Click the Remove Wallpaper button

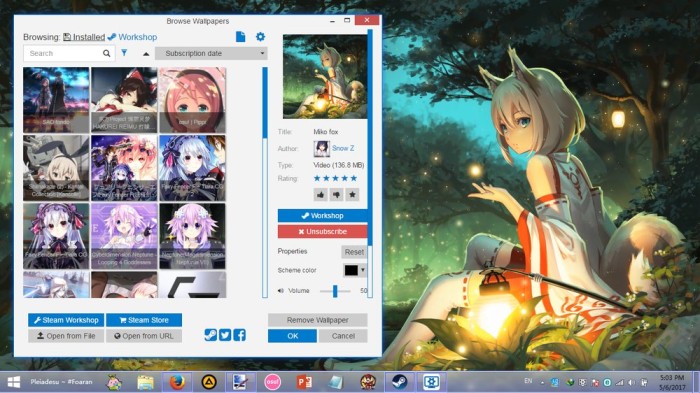317,320
